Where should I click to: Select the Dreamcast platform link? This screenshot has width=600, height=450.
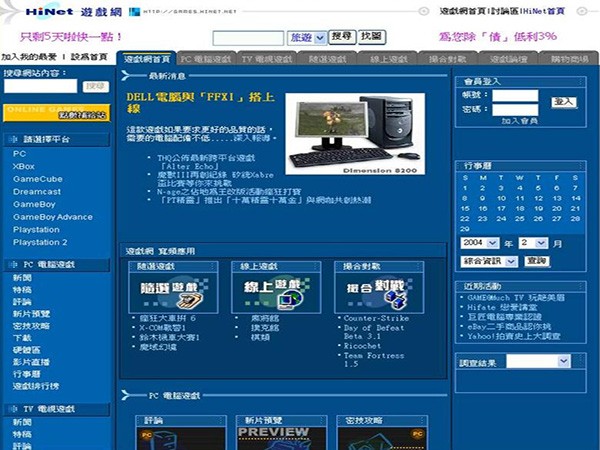[x=37, y=192]
